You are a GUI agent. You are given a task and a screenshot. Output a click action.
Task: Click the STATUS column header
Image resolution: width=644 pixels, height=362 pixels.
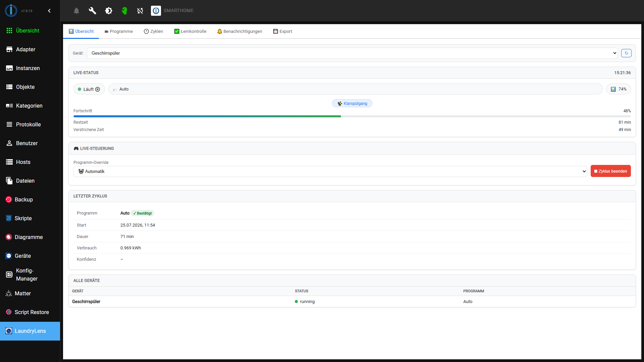point(302,291)
